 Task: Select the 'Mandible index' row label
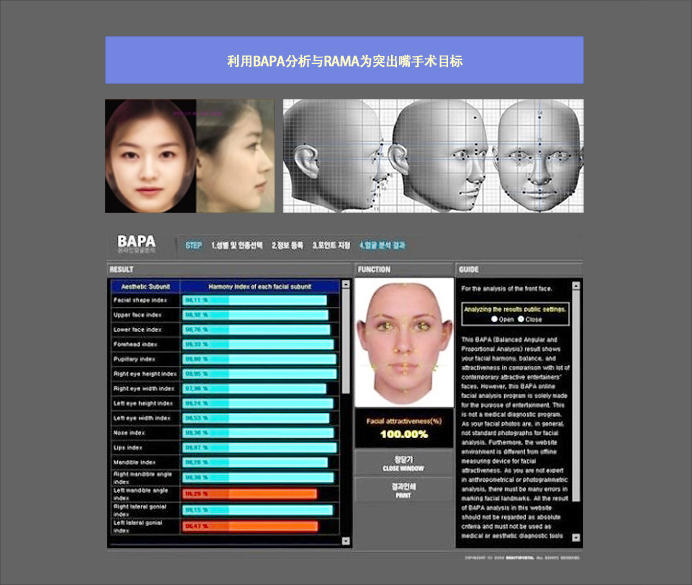(x=134, y=462)
